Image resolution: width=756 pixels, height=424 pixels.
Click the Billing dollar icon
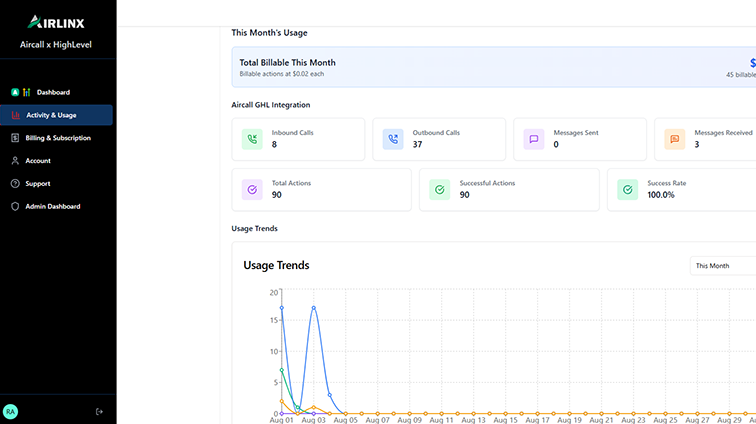tap(15, 138)
